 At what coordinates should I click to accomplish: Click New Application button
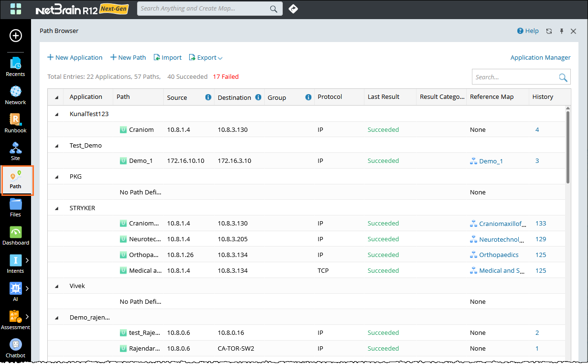(x=75, y=58)
